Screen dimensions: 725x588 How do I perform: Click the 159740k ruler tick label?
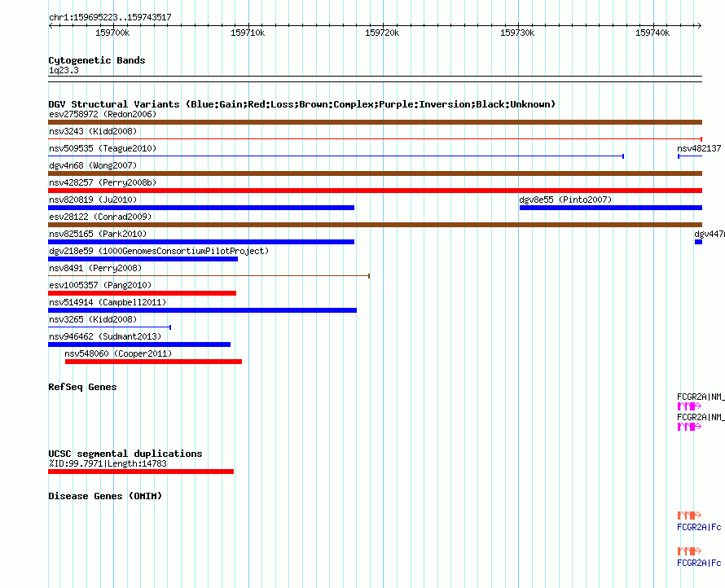click(x=652, y=33)
